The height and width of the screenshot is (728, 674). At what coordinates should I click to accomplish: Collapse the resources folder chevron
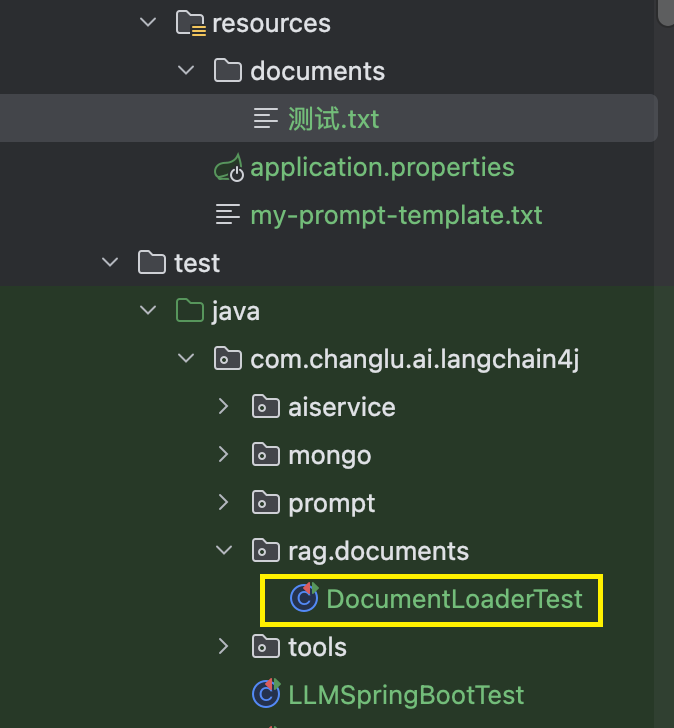pyautogui.click(x=148, y=22)
